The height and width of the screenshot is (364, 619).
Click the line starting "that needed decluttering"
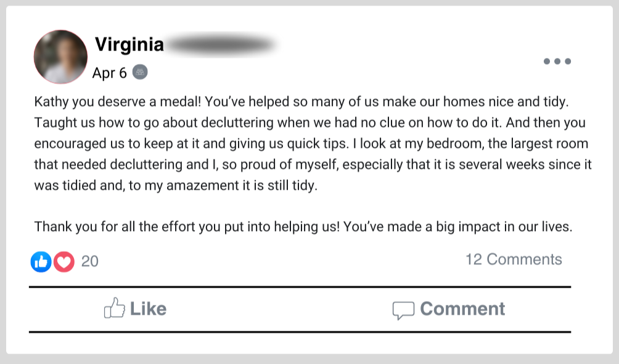(x=312, y=164)
